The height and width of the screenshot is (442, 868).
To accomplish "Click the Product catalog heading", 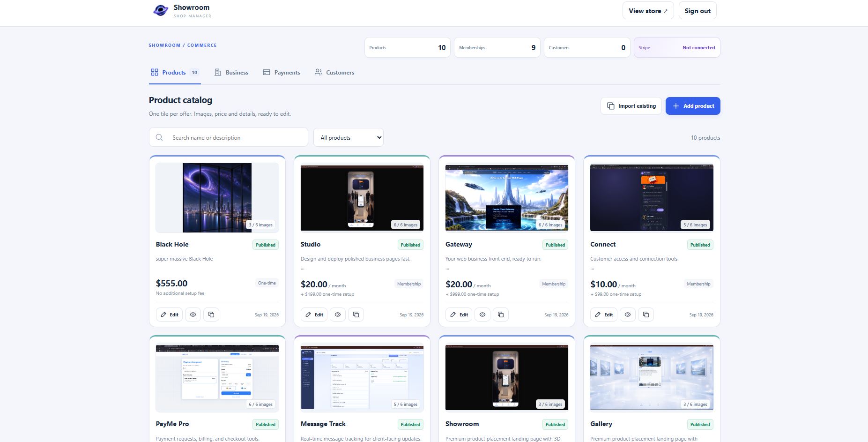I will [180, 100].
